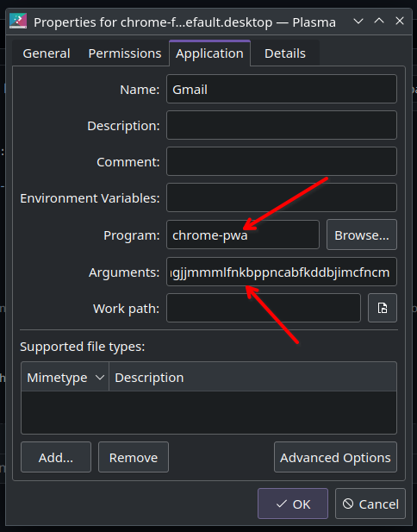Focus the Description input field
417x532 pixels.
point(282,125)
